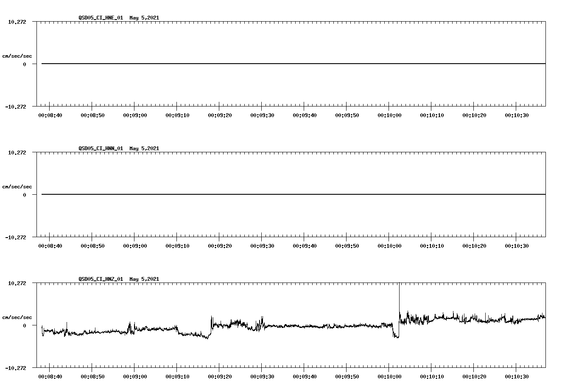Click the 00:09:50 tick label on HNN axis

(348, 245)
